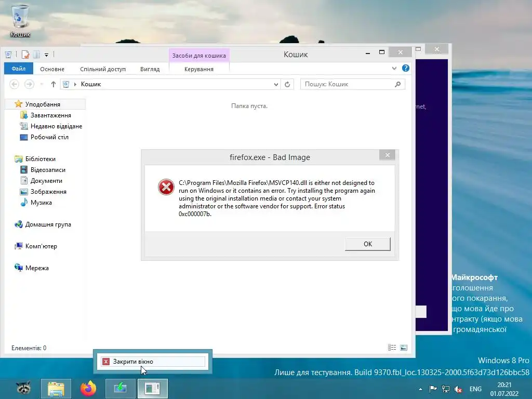Click the green arrow installer taskbar icon
This screenshot has height=399, width=532.
click(x=120, y=389)
